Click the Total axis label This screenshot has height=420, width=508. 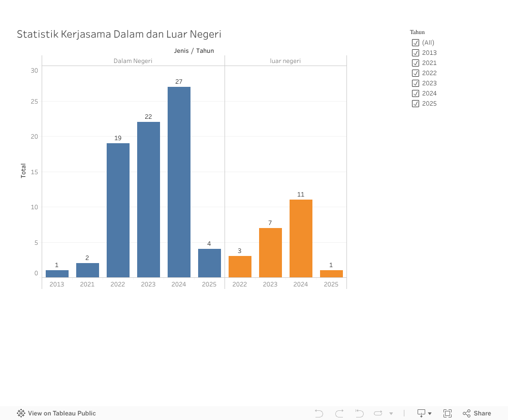[x=23, y=171]
